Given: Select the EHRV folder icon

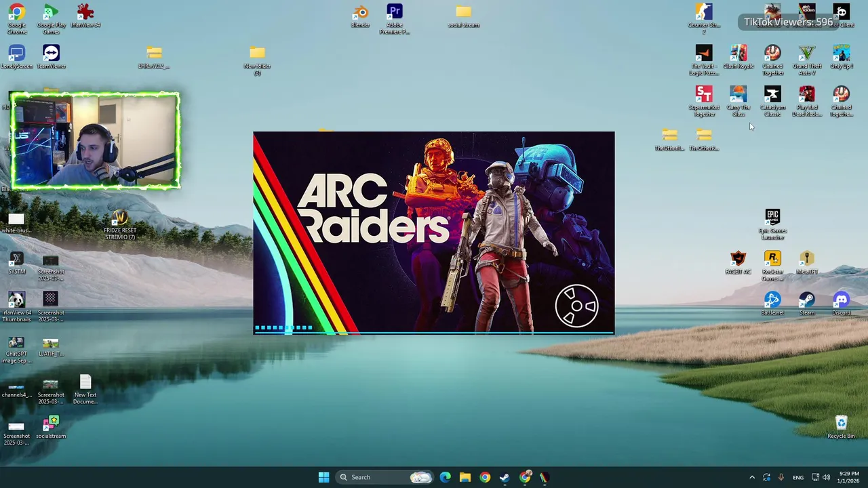Looking at the screenshot, I should [154, 57].
